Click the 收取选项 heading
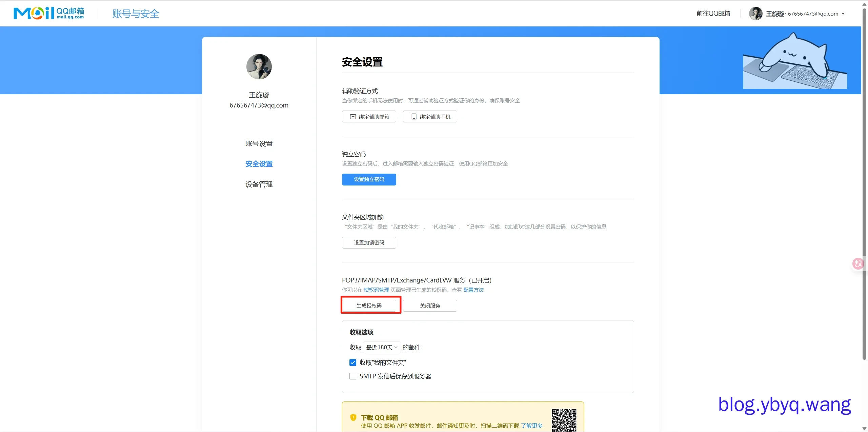Screen dimensions: 868x432 click(x=361, y=332)
